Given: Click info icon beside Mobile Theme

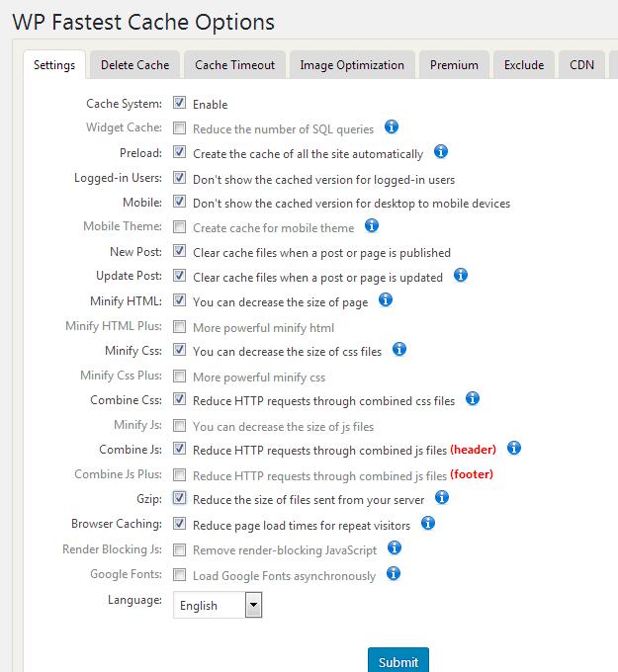Looking at the screenshot, I should 372,225.
